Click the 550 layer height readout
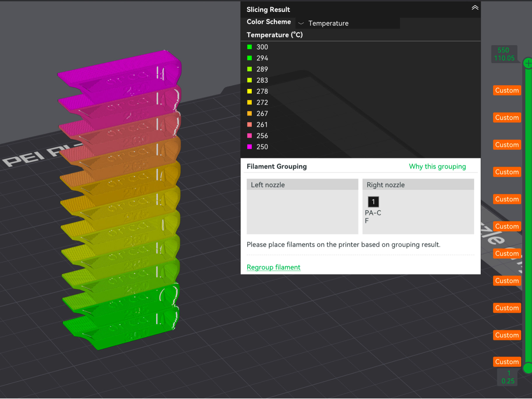 pyautogui.click(x=504, y=54)
